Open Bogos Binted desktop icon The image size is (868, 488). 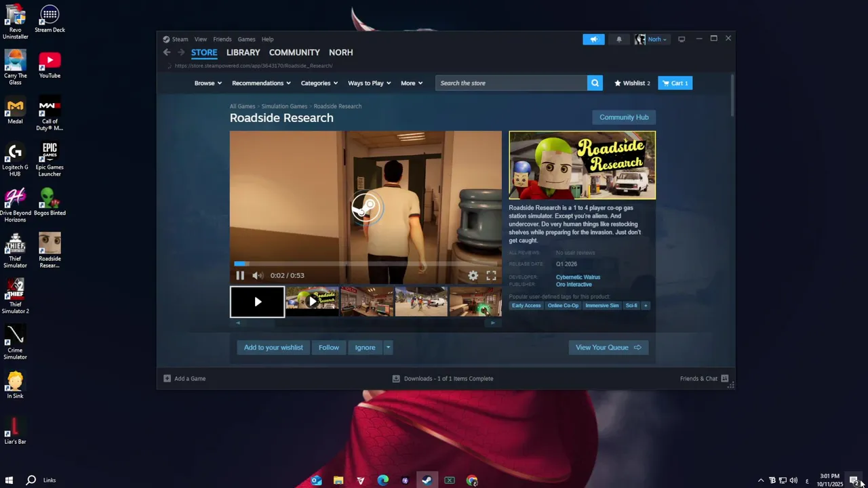(50, 203)
